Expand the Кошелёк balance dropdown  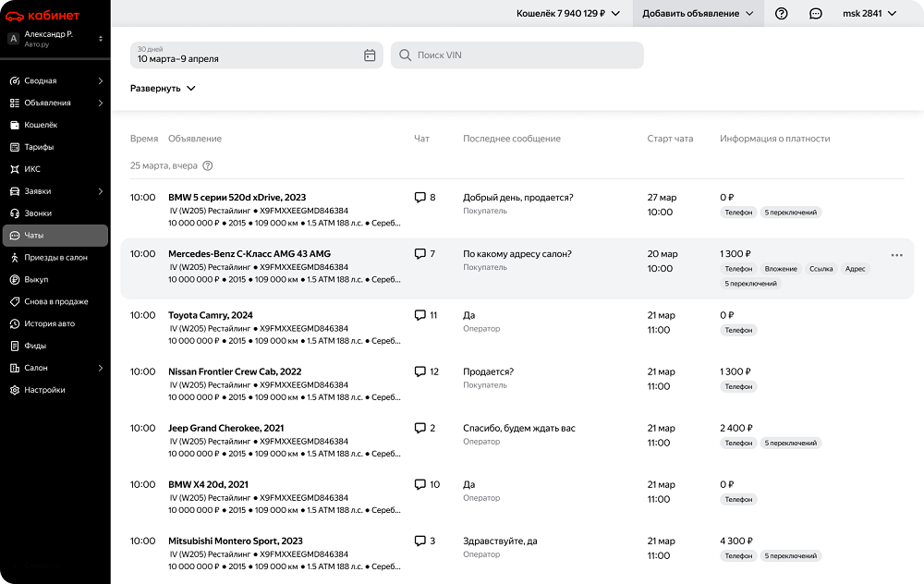(568, 14)
